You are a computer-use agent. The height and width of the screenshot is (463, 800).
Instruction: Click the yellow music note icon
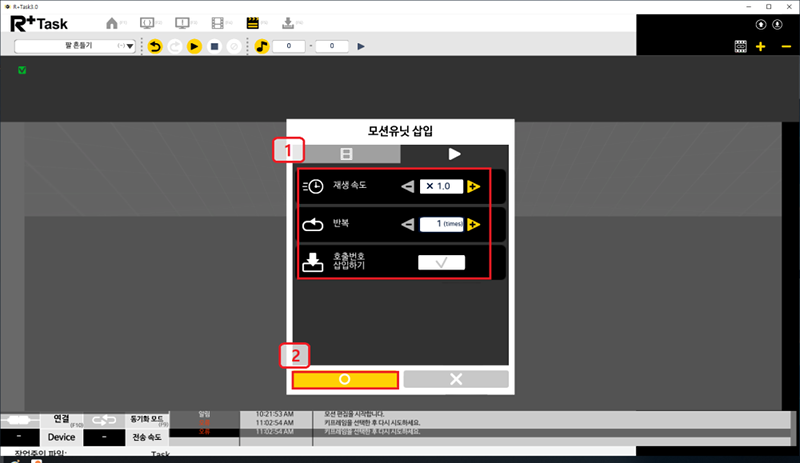262,46
